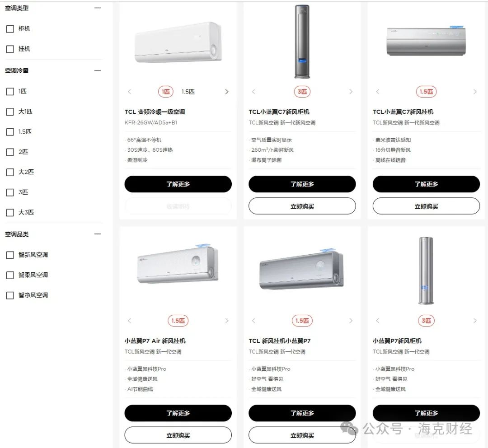Click previous arrow on TCL 新风挂机小蓝翼P7 card

coord(253,321)
